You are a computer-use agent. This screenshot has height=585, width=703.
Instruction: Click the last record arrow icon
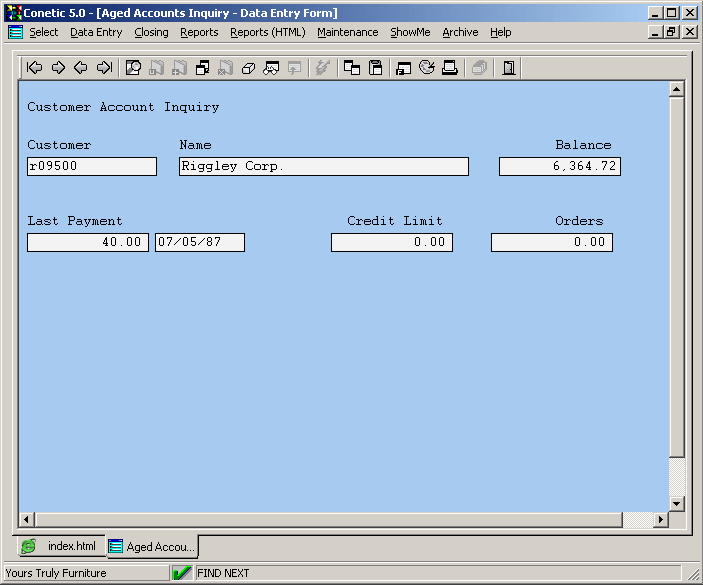coord(104,68)
